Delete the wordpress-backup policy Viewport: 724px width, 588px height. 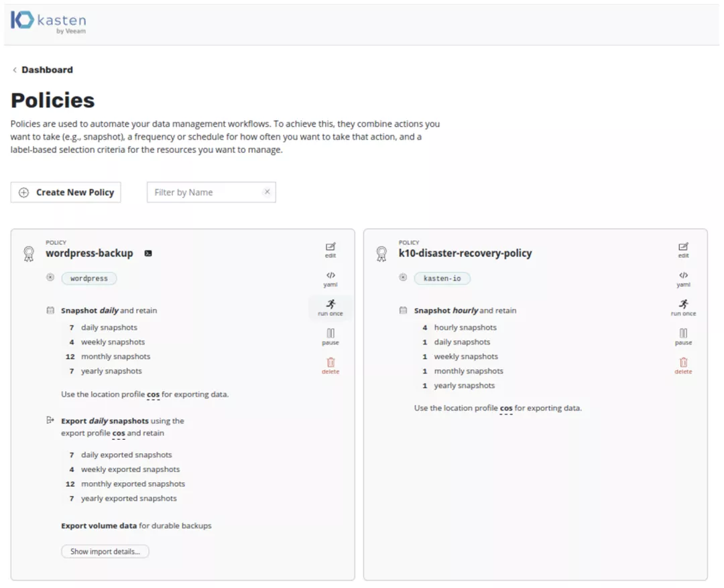[x=330, y=365]
